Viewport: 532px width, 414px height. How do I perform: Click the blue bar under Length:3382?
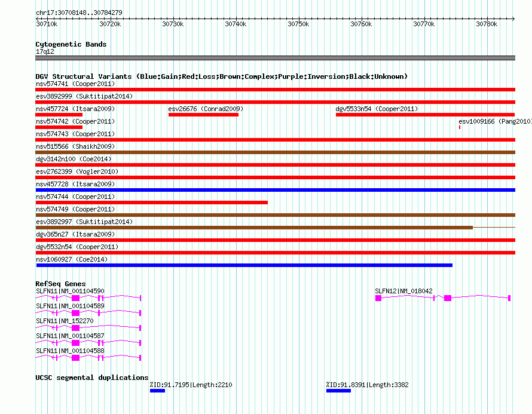pyautogui.click(x=338, y=391)
